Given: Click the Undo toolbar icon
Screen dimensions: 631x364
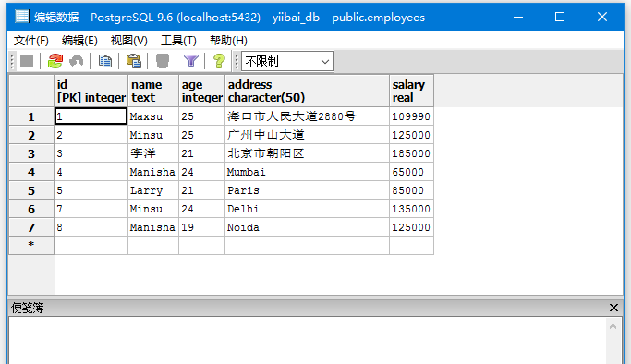Looking at the screenshot, I should click(77, 61).
